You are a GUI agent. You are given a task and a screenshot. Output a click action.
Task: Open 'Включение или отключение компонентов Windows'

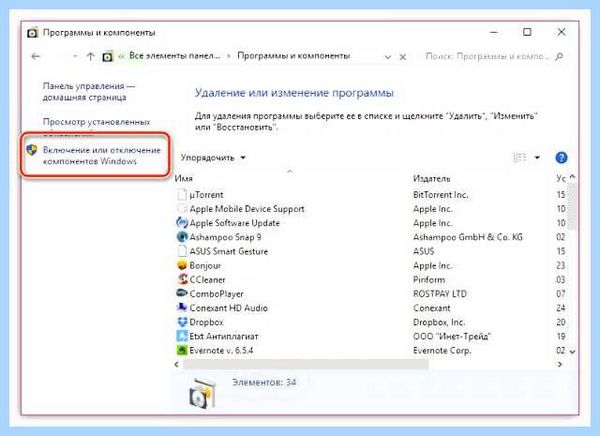point(102,155)
